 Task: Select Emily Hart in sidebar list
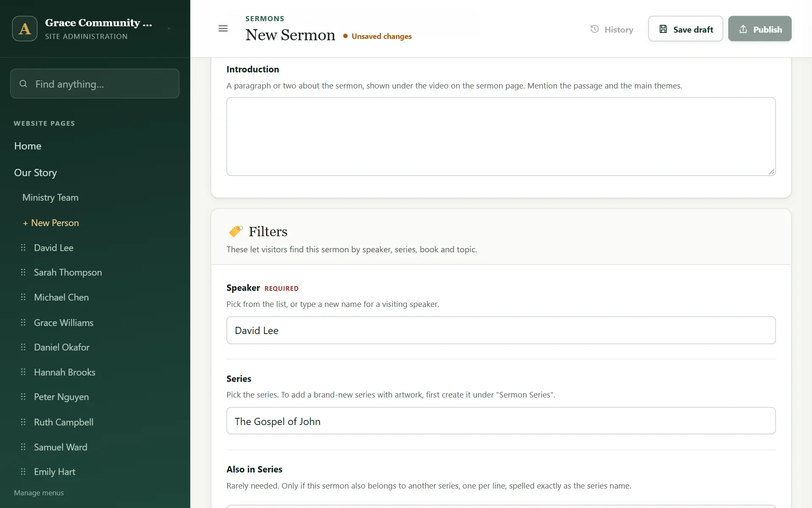pos(55,472)
